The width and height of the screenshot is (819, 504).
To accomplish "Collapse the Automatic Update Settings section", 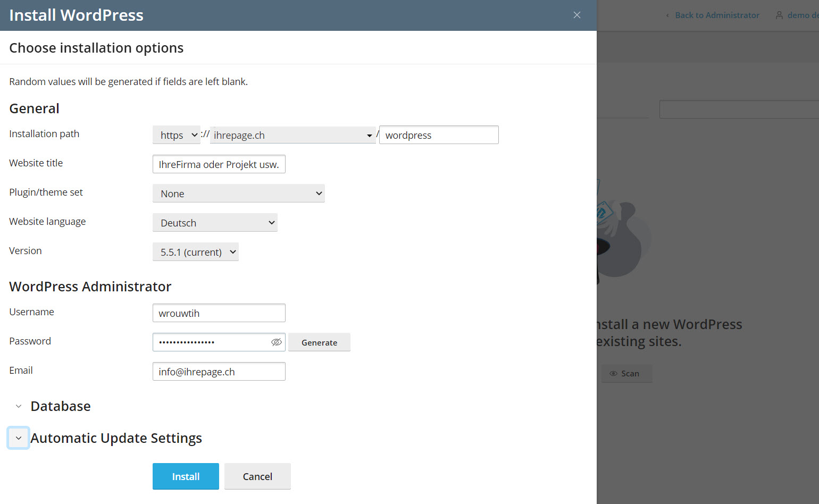I will pyautogui.click(x=18, y=438).
